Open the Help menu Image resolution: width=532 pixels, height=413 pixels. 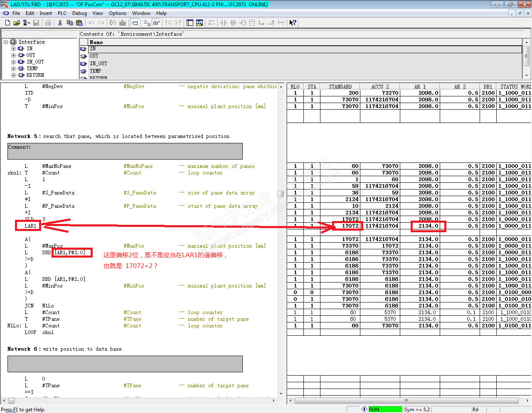(161, 13)
